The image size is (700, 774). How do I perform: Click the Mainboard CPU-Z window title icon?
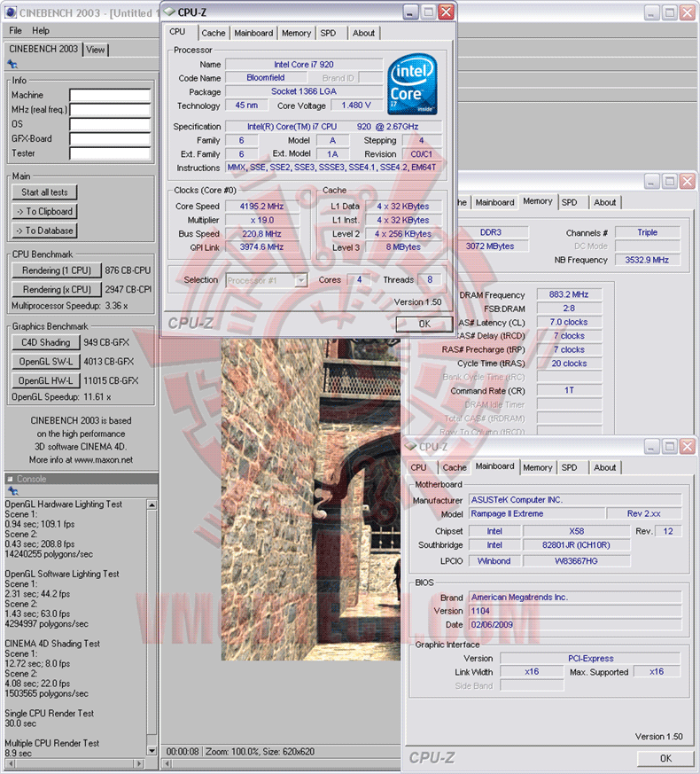click(410, 446)
